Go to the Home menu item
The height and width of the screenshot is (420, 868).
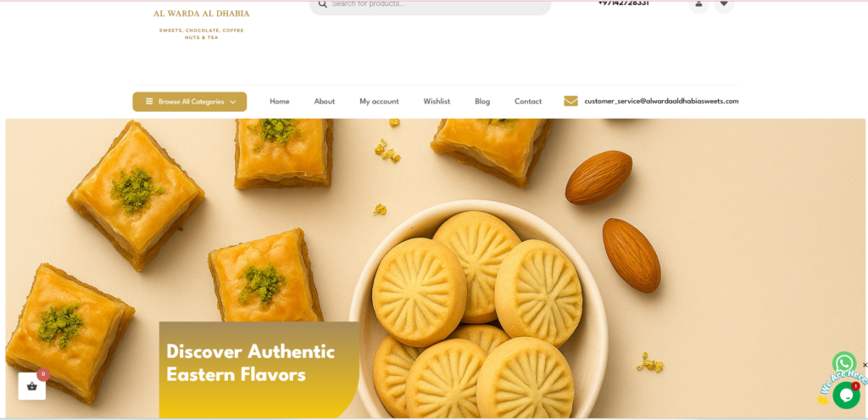click(280, 102)
